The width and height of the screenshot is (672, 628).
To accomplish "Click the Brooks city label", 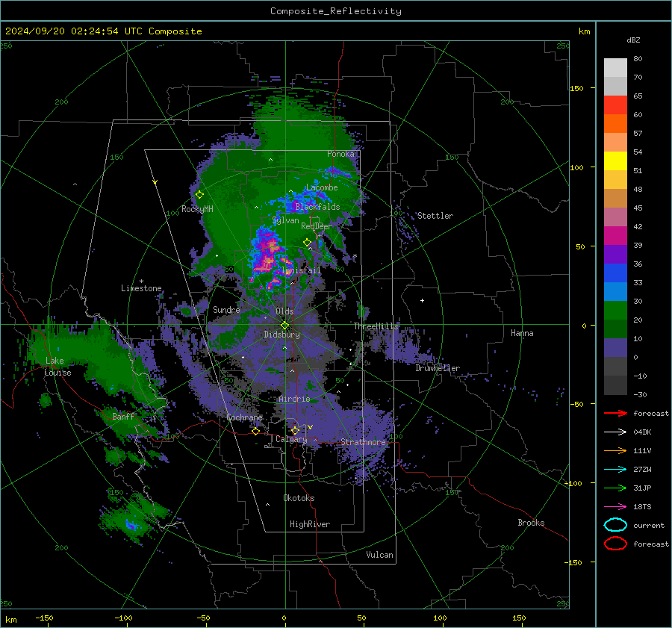I will (531, 523).
